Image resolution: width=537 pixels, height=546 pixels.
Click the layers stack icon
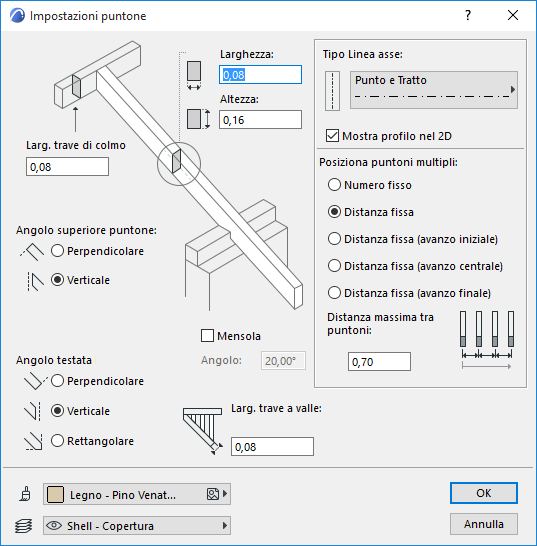point(24,525)
